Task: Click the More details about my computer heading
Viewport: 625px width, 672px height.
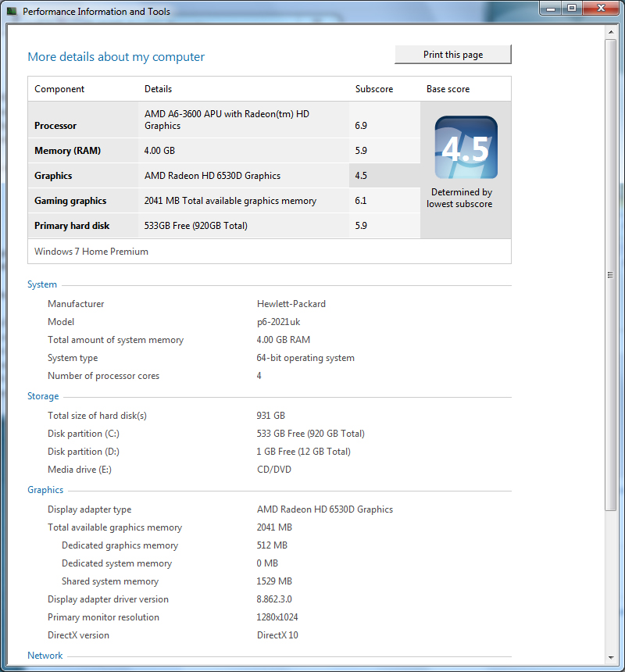Action: tap(116, 56)
